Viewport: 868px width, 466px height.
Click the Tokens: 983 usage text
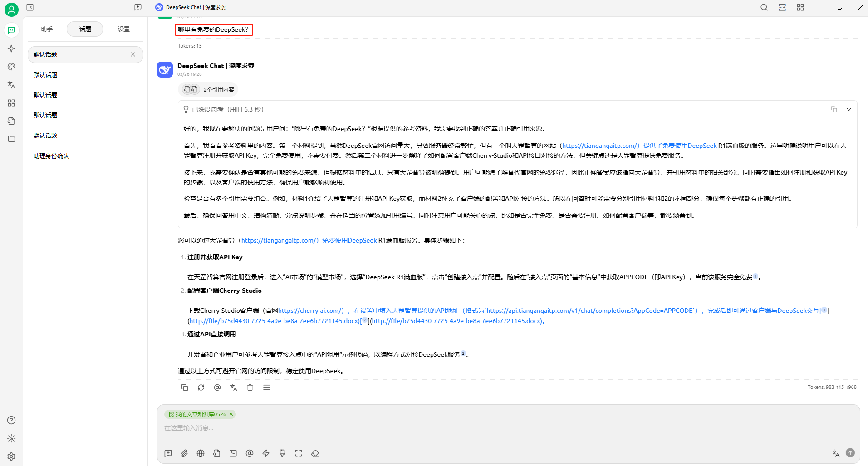pyautogui.click(x=832, y=387)
